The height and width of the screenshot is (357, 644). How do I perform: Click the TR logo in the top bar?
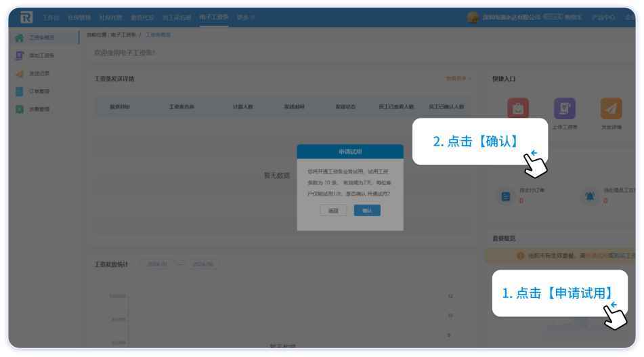(x=26, y=17)
